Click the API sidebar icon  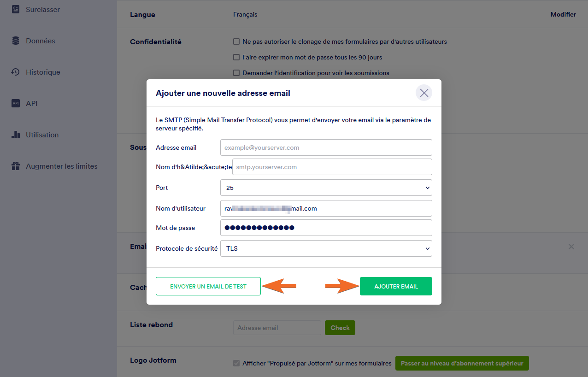16,104
